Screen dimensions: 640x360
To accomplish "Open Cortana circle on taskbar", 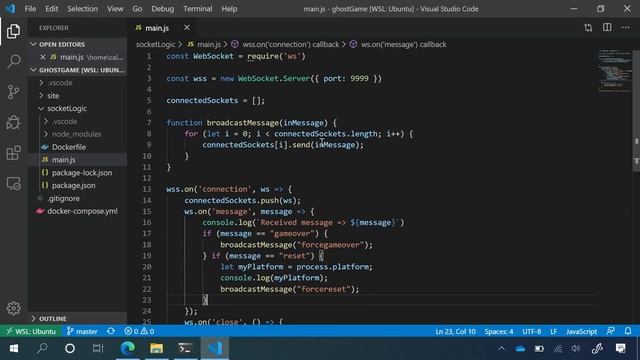I will pyautogui.click(x=70, y=348).
